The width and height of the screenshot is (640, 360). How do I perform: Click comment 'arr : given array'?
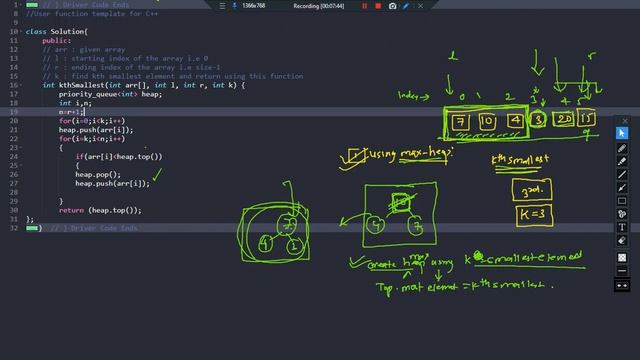click(84, 49)
